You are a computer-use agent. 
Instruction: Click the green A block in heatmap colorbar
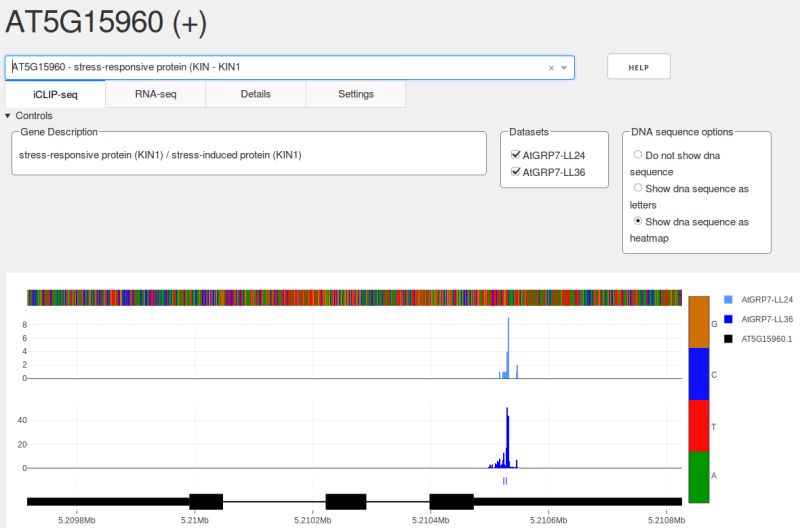[698, 477]
